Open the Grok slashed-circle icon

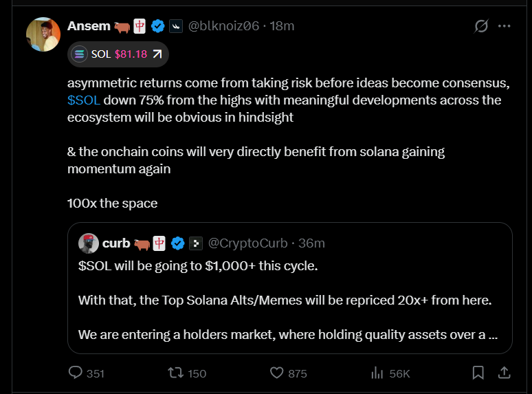(x=481, y=26)
